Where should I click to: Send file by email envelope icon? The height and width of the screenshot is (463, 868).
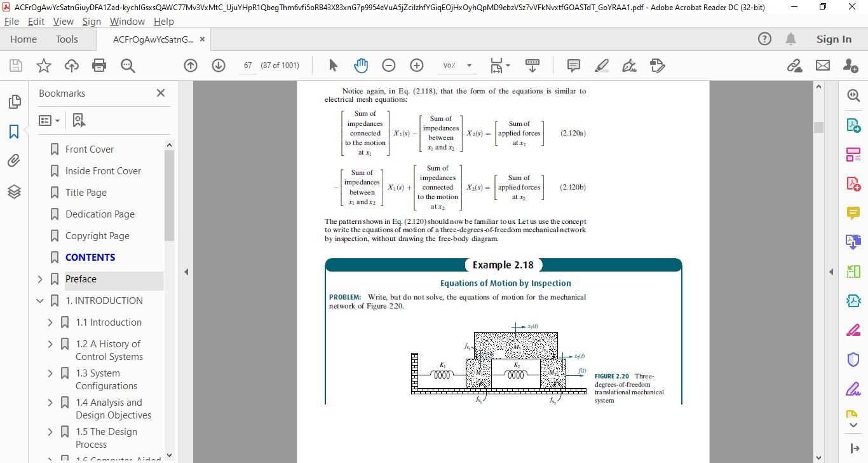[823, 66]
